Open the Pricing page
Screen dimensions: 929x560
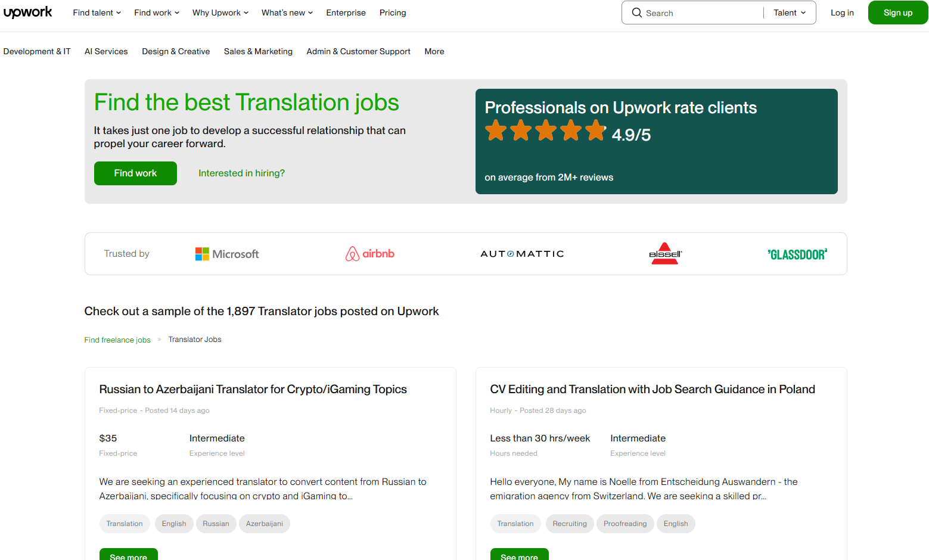pos(393,13)
